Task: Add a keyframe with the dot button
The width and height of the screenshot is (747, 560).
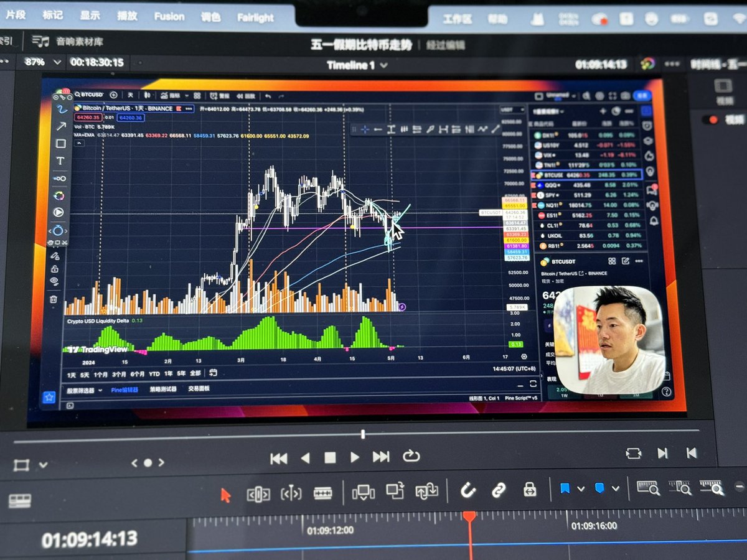Action: point(148,463)
